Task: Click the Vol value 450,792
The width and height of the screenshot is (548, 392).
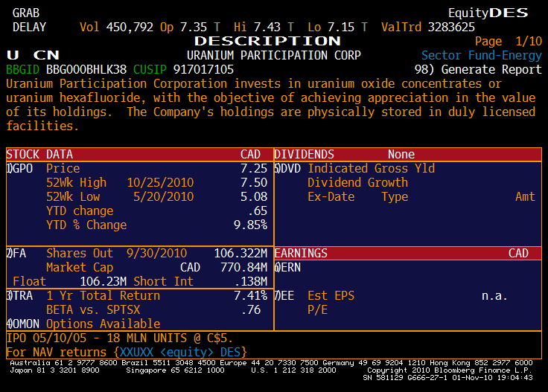Action: click(x=130, y=27)
